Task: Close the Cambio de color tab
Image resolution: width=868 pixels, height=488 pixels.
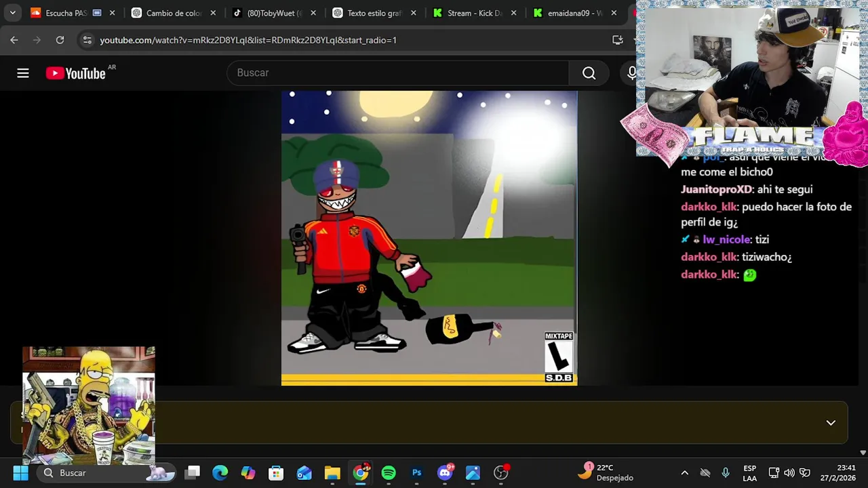Action: (213, 13)
